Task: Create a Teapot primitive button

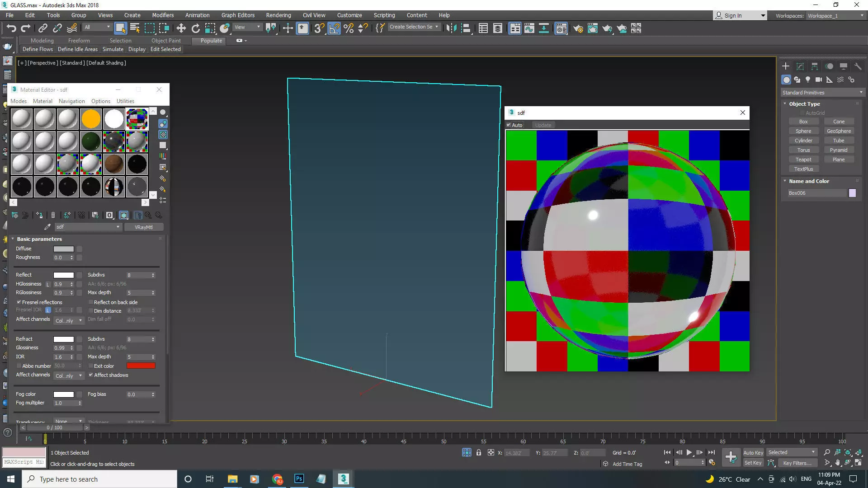Action: pos(803,160)
